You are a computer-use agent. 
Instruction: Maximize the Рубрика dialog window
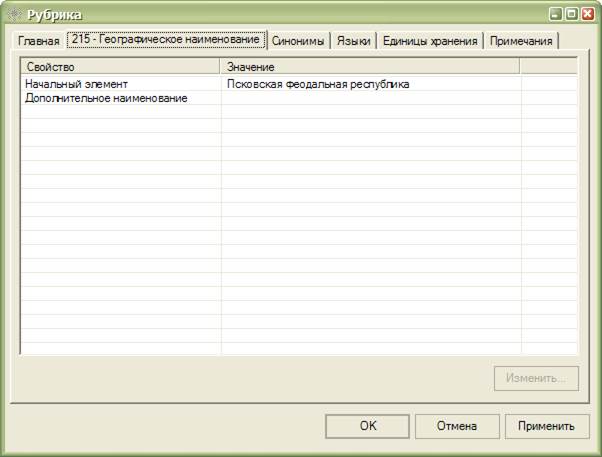click(x=572, y=15)
